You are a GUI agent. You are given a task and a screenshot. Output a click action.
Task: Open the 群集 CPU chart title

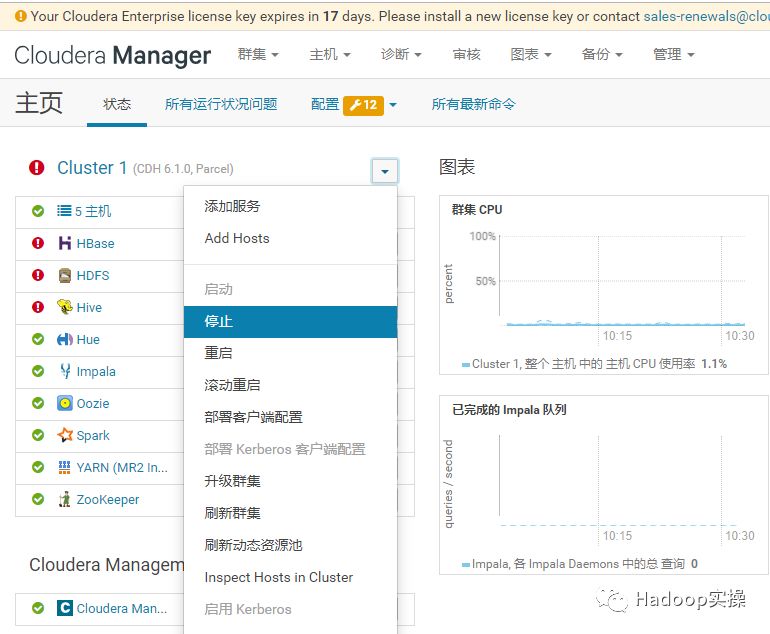(x=477, y=210)
